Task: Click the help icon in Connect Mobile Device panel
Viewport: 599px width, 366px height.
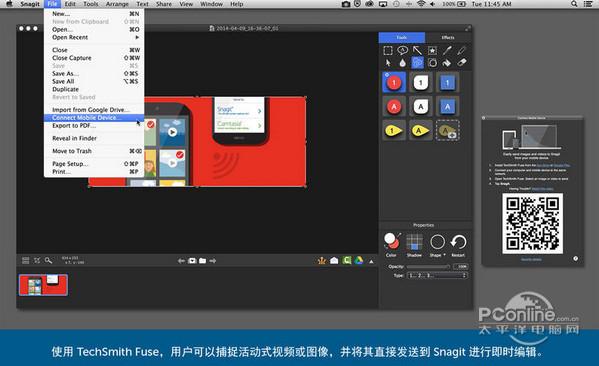Action: click(x=575, y=259)
